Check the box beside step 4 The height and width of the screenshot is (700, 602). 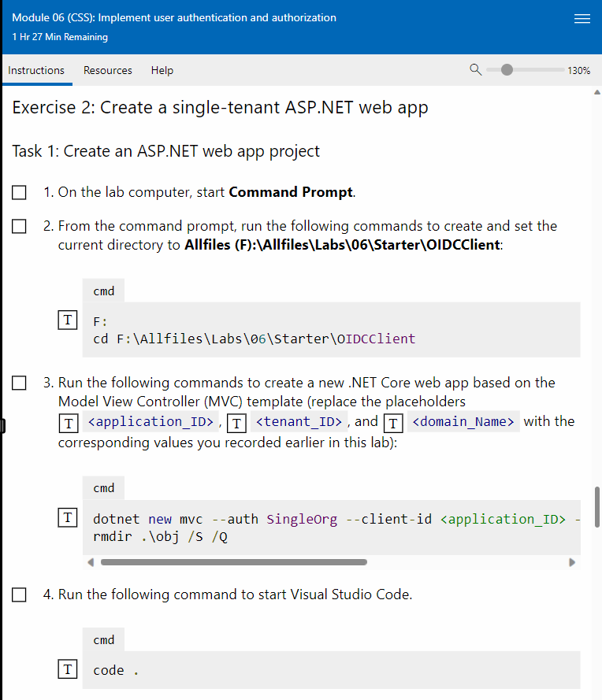coord(19,594)
